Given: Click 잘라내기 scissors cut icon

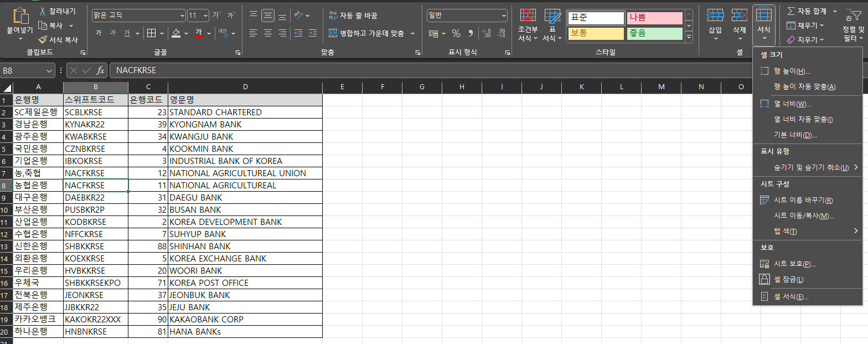Looking at the screenshot, I should coord(43,11).
